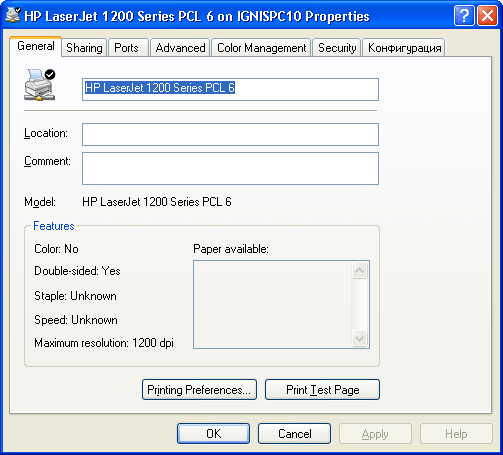This screenshot has height=455, width=503.
Task: Click the printer name input field
Action: [230, 89]
